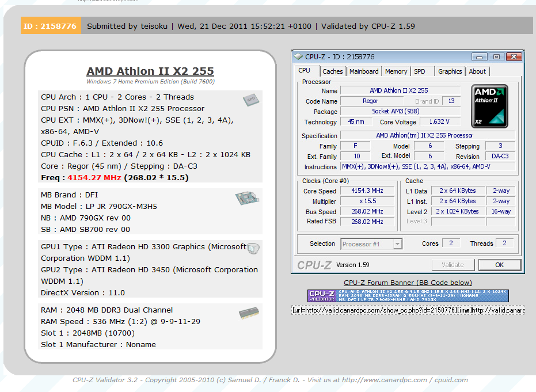Click the Stepping value 3
536x392 pixels.
click(500, 146)
